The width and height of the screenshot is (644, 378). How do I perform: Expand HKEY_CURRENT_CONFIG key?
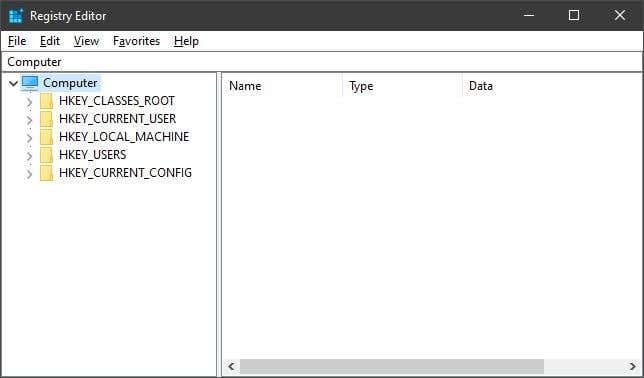pyautogui.click(x=29, y=174)
